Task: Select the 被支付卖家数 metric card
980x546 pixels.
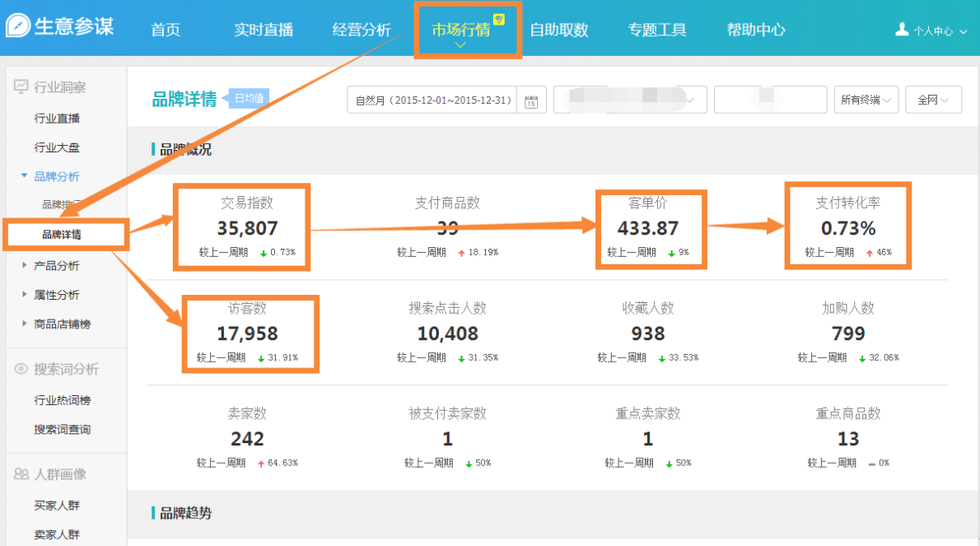Action: click(447, 439)
